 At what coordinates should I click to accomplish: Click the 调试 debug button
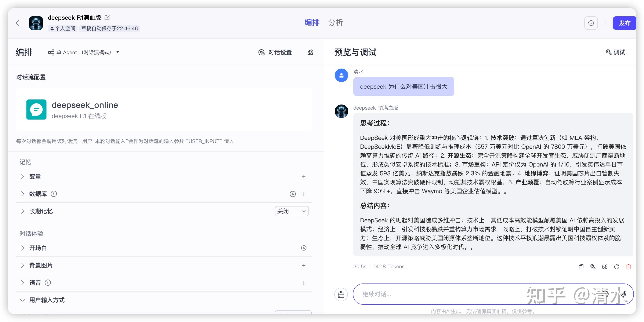(x=615, y=52)
